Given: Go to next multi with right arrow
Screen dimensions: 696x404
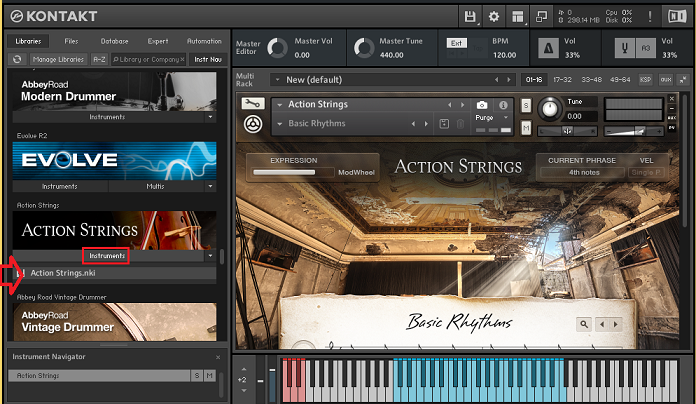Looking at the screenshot, I should pyautogui.click(x=509, y=80).
